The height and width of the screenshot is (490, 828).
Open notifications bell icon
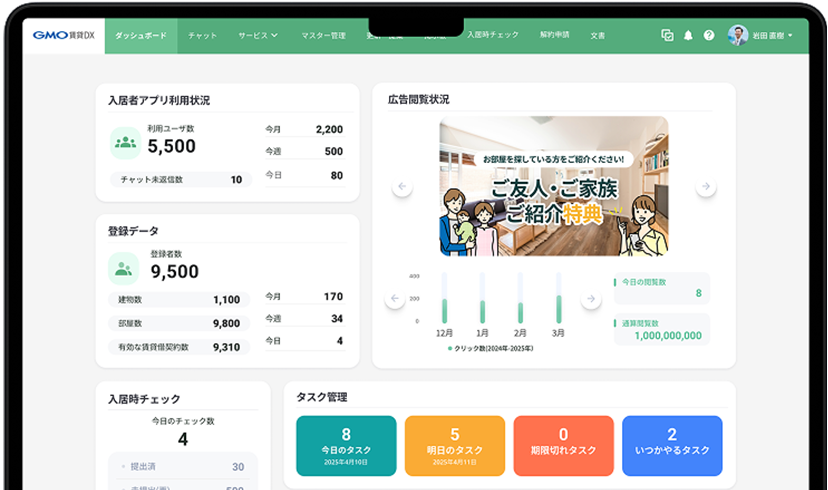click(x=688, y=35)
